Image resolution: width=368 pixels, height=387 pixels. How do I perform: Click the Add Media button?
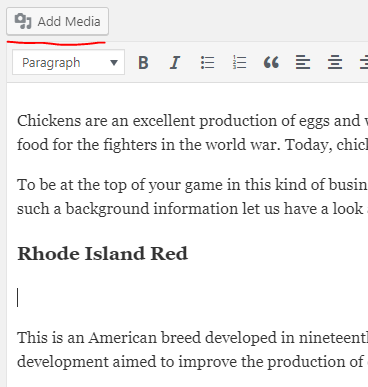(57, 21)
